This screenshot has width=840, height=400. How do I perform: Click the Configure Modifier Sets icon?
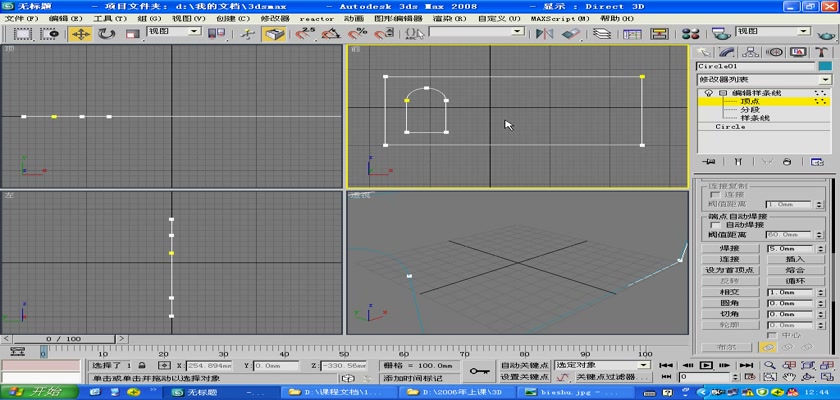816,162
